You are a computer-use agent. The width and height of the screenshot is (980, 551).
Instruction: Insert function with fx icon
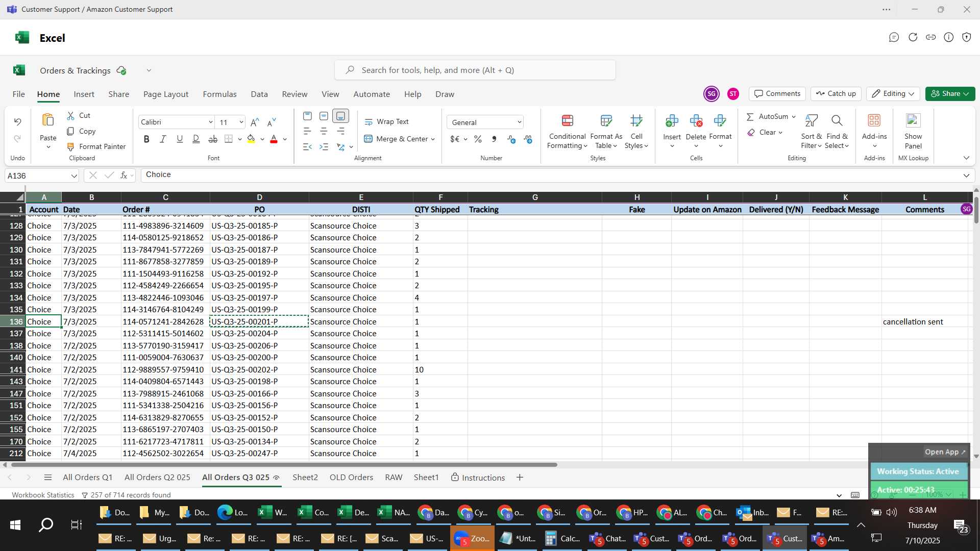[124, 176]
